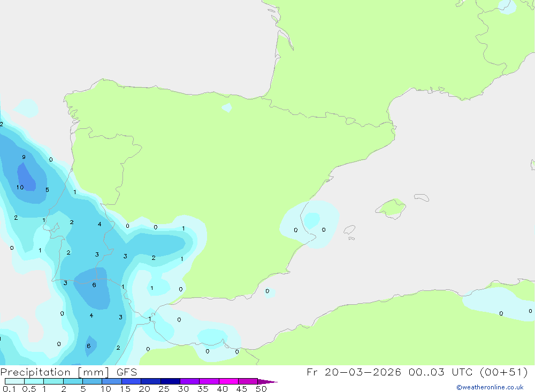Click the 0.1–0.5 mm lightest cyan legend swatch

coord(14,381)
